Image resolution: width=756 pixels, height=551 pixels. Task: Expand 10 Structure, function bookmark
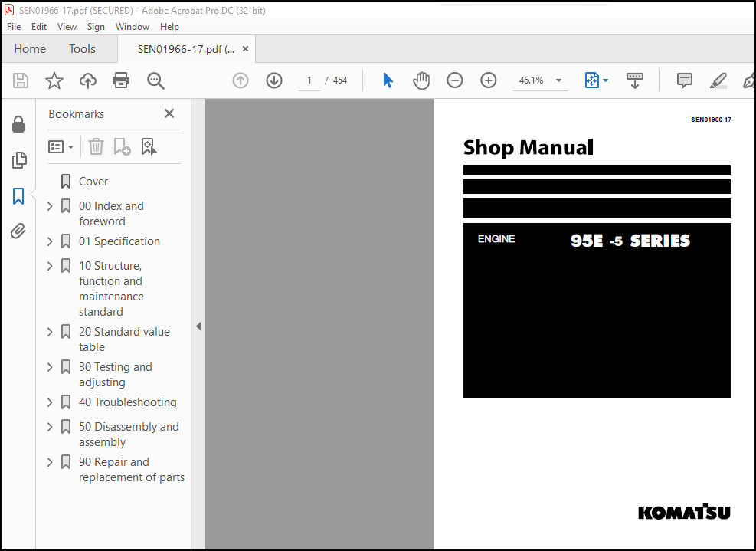pos(50,267)
